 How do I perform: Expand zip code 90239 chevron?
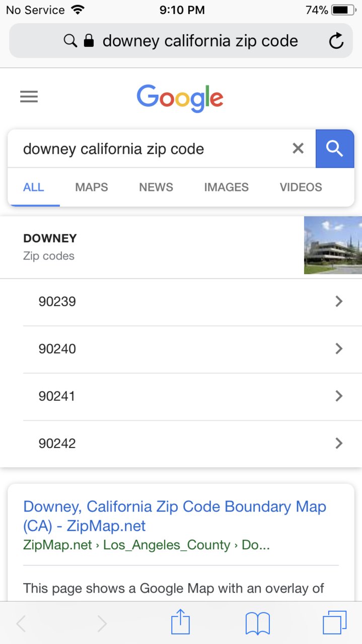click(x=339, y=301)
